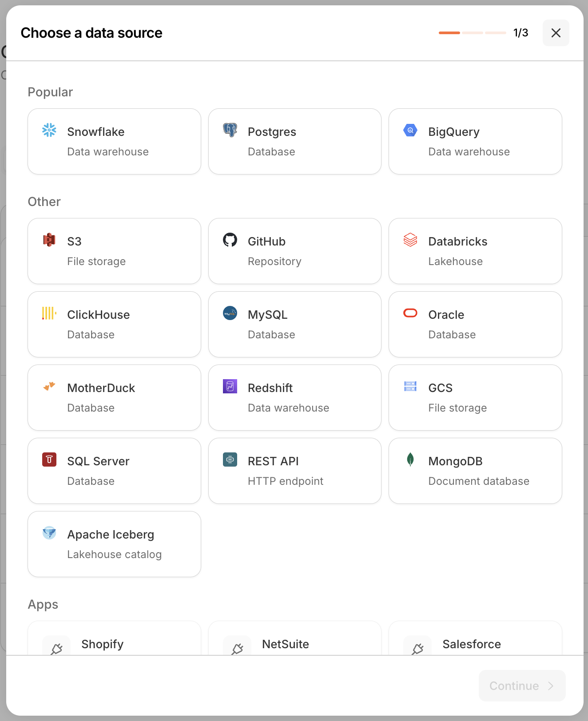Screen dimensions: 588x721
Task: Click the Snowflake logo icon
Action: tap(49, 130)
